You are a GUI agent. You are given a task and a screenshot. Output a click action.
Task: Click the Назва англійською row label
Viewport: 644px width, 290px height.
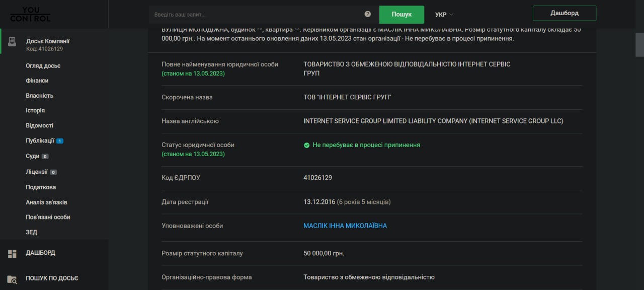coord(190,121)
